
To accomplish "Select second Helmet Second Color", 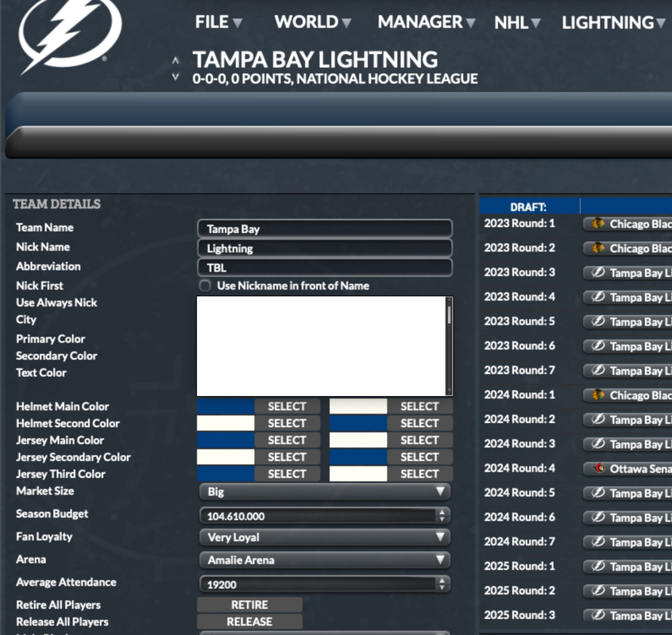I will point(419,423).
